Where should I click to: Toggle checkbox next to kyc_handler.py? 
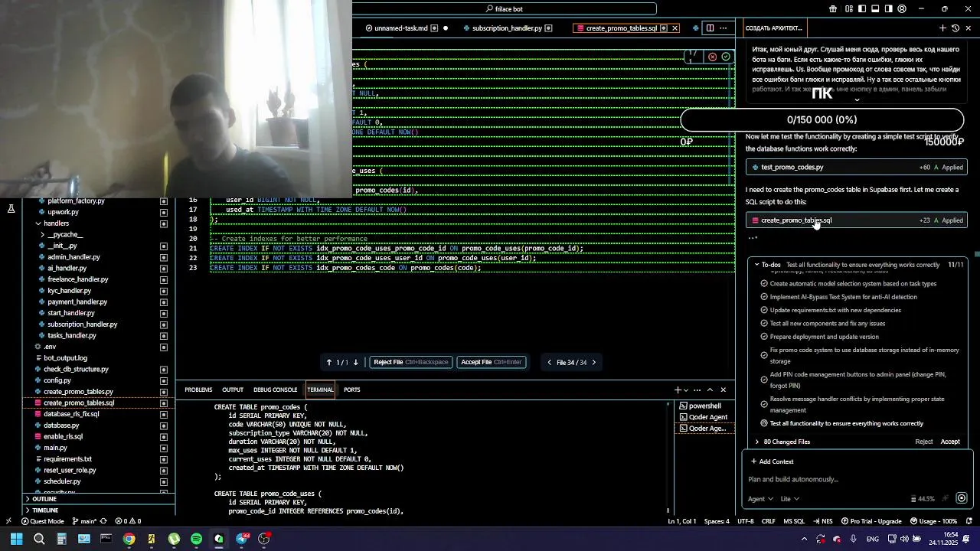click(164, 291)
